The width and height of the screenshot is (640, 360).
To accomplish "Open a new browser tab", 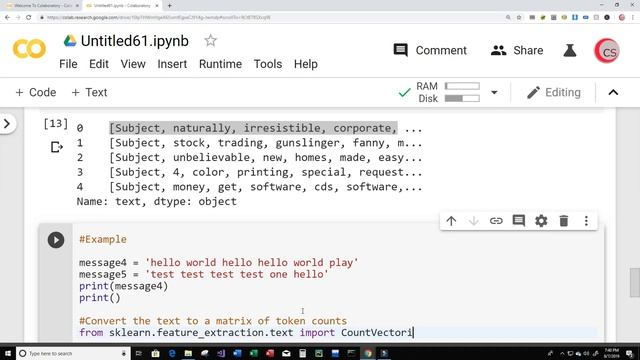I will [x=169, y=6].
